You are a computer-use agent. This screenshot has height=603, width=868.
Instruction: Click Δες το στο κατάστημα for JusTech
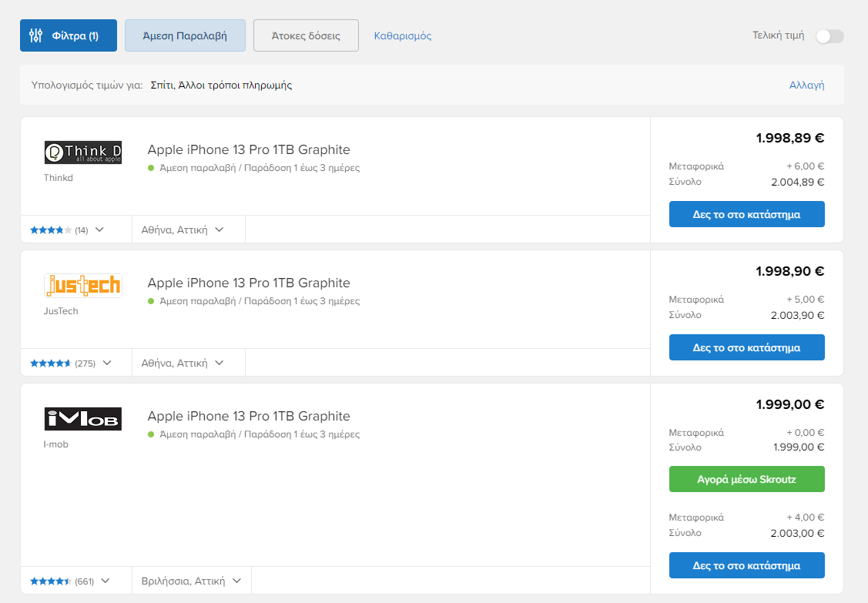tap(747, 348)
